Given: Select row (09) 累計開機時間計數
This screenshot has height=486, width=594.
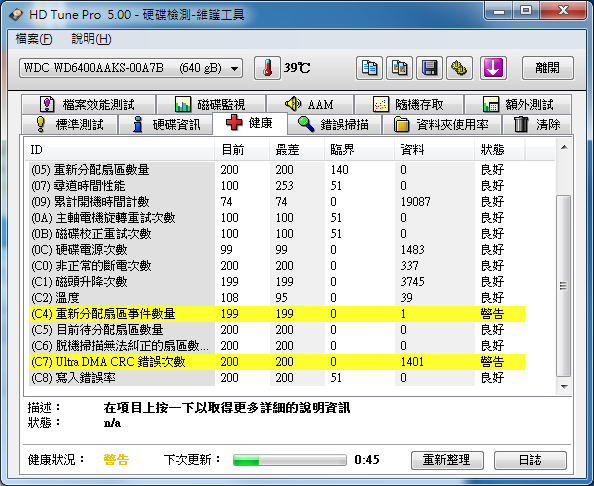Looking at the screenshot, I should pyautogui.click(x=277, y=202).
